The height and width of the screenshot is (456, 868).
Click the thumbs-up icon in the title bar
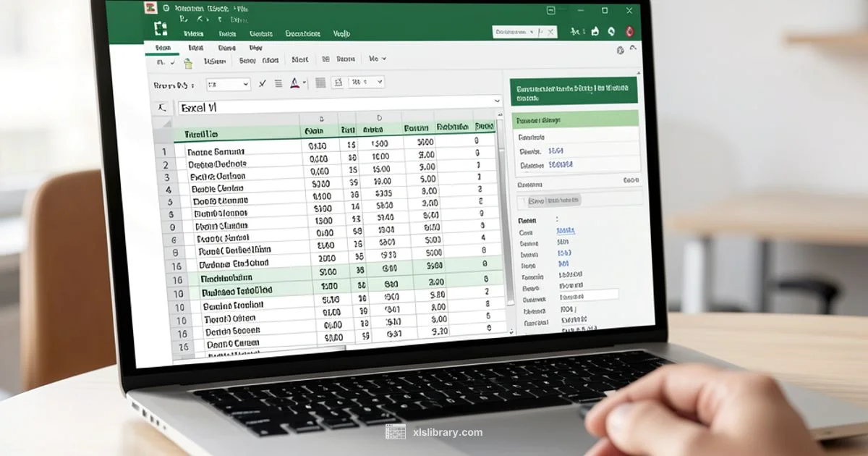(595, 32)
